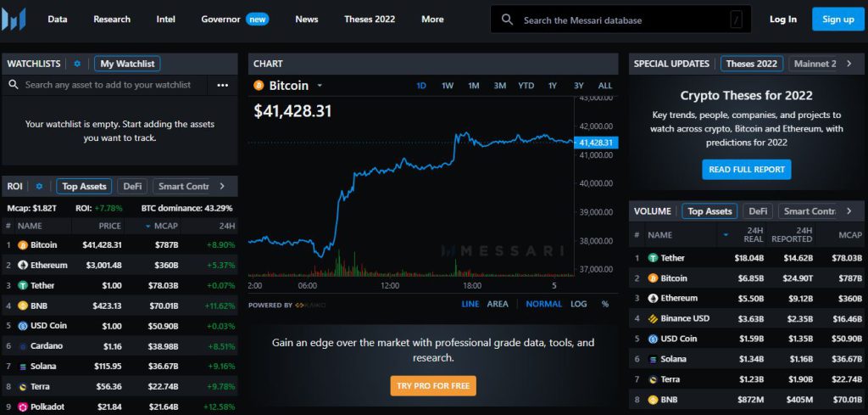Select the ALL chart timeframe

[x=605, y=86]
